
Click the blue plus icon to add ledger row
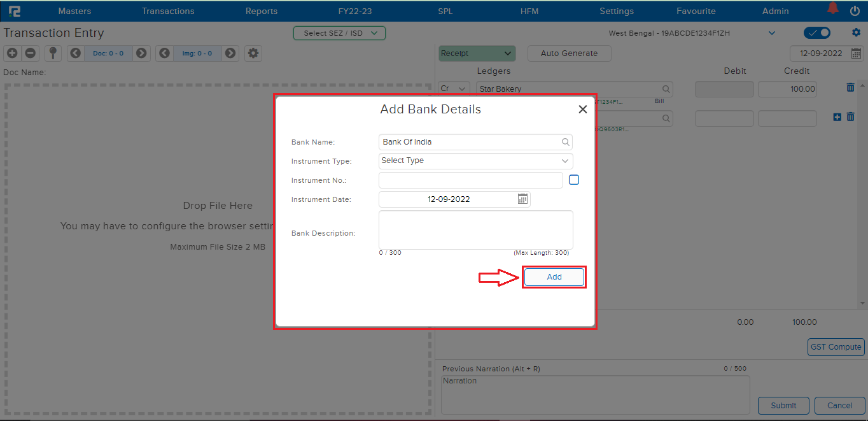tap(837, 117)
